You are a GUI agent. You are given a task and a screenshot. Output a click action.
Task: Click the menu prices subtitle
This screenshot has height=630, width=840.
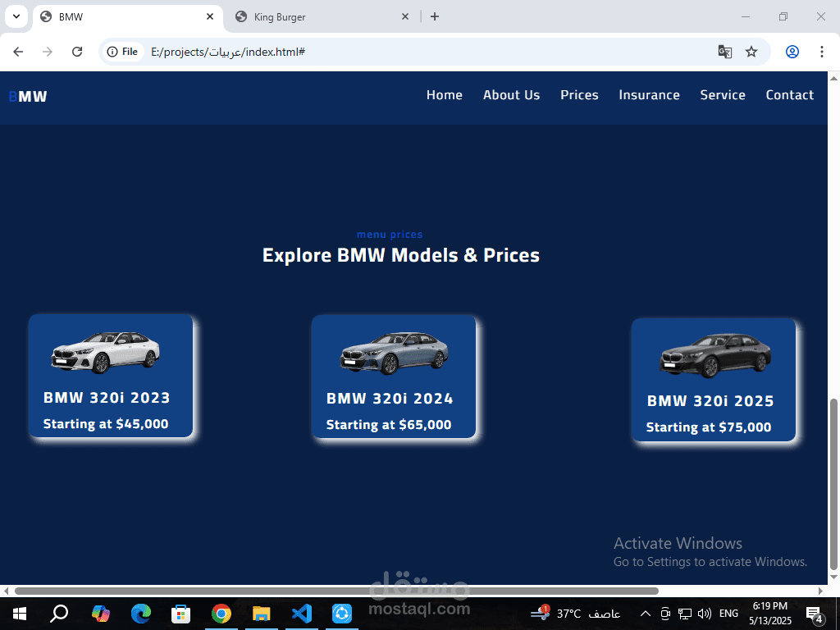pos(390,235)
